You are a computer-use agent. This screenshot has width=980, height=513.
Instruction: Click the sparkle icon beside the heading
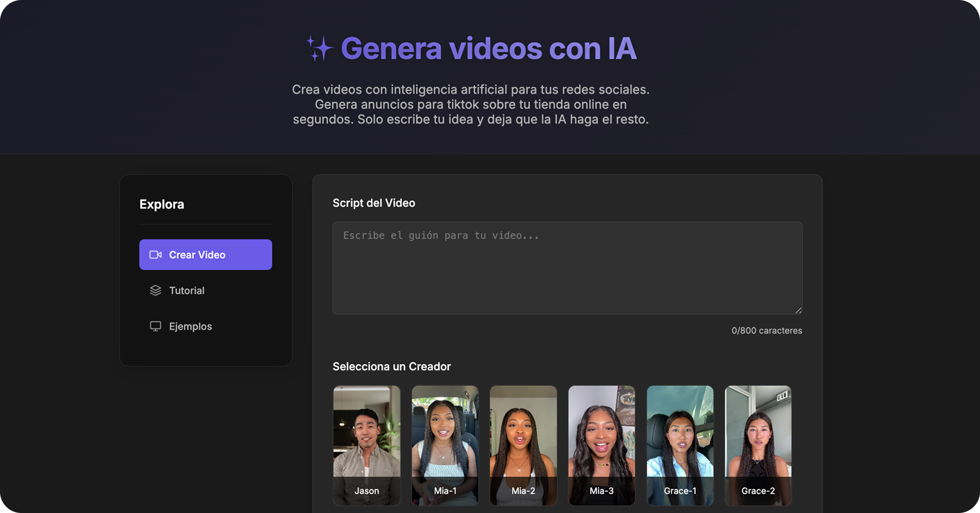(319, 48)
